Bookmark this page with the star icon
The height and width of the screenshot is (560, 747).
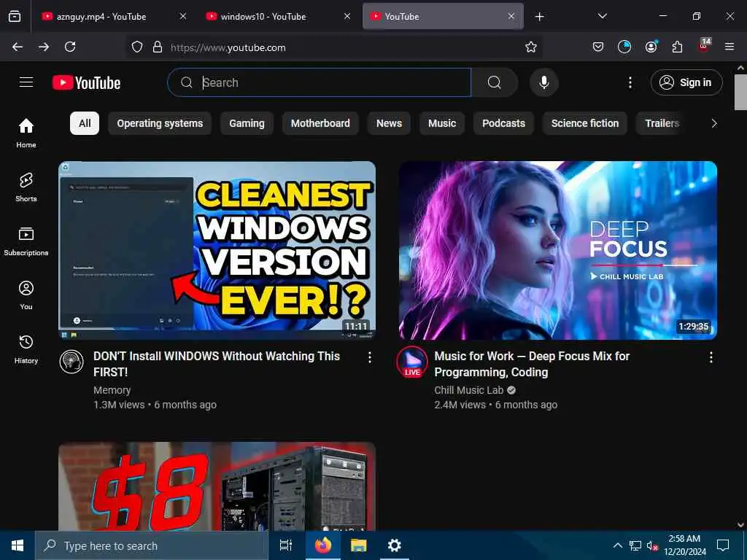(x=531, y=47)
